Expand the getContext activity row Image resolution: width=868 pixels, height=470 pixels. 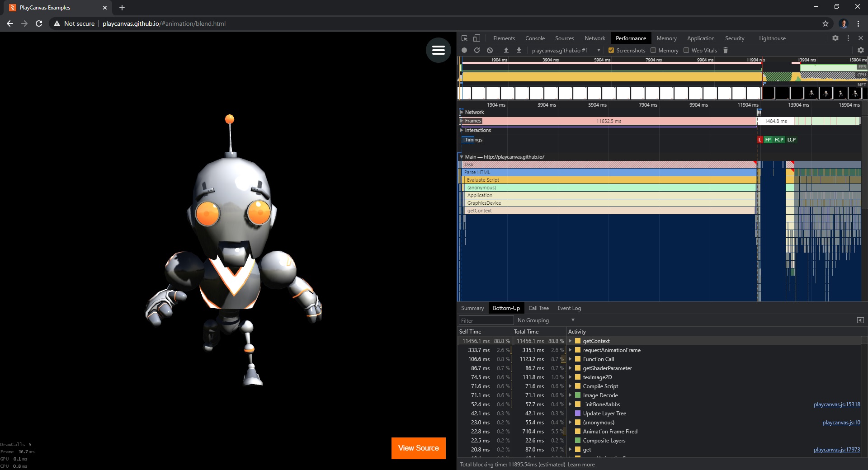tap(571, 341)
